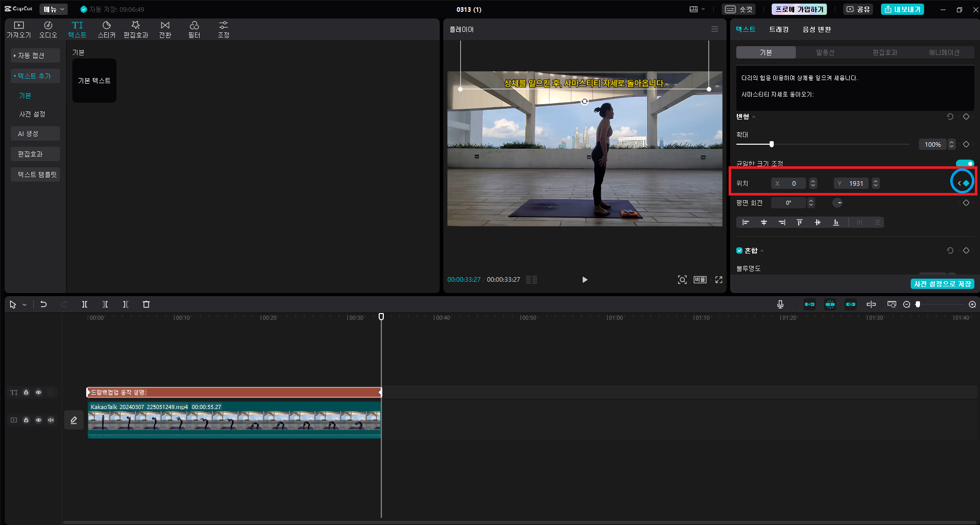Screen dimensions: 980x525
Task: Open the player panel hamburger menu
Action: [x=715, y=29]
